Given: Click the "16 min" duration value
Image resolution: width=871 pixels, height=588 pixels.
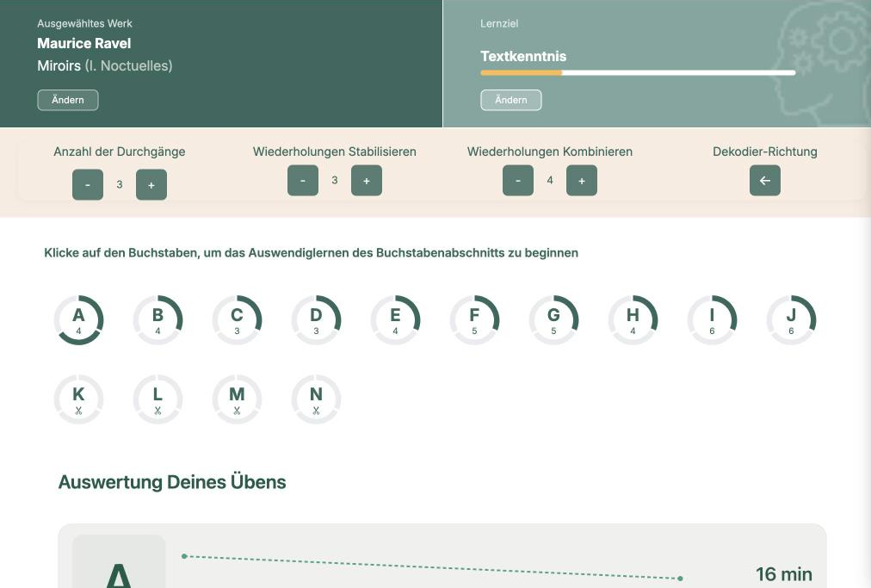Looking at the screenshot, I should tap(784, 574).
